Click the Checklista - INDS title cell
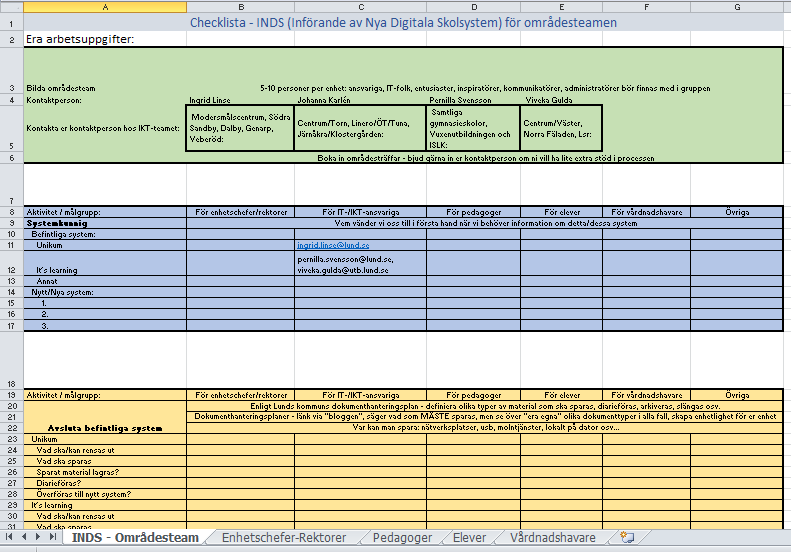This screenshot has width=791, height=552. [404, 23]
